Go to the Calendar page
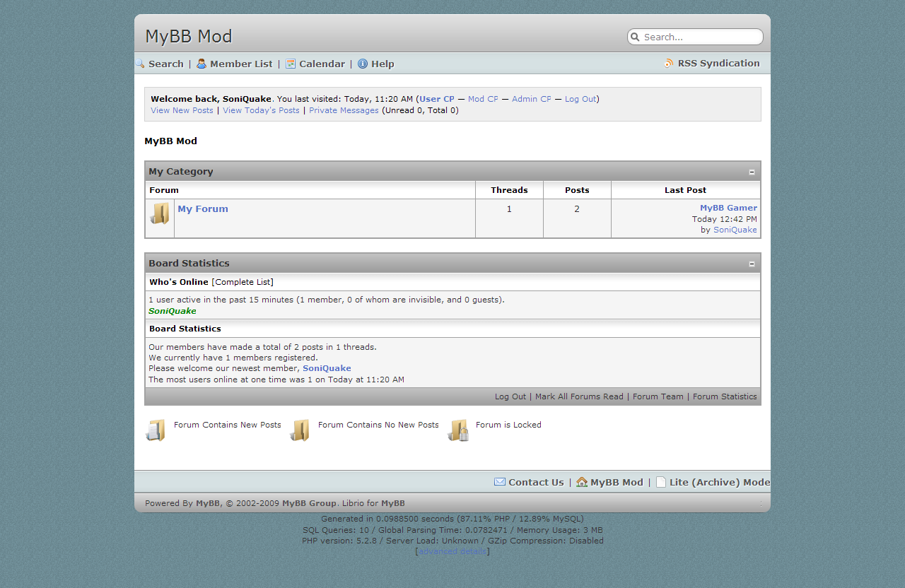Image resolution: width=905 pixels, height=588 pixels. (x=322, y=64)
